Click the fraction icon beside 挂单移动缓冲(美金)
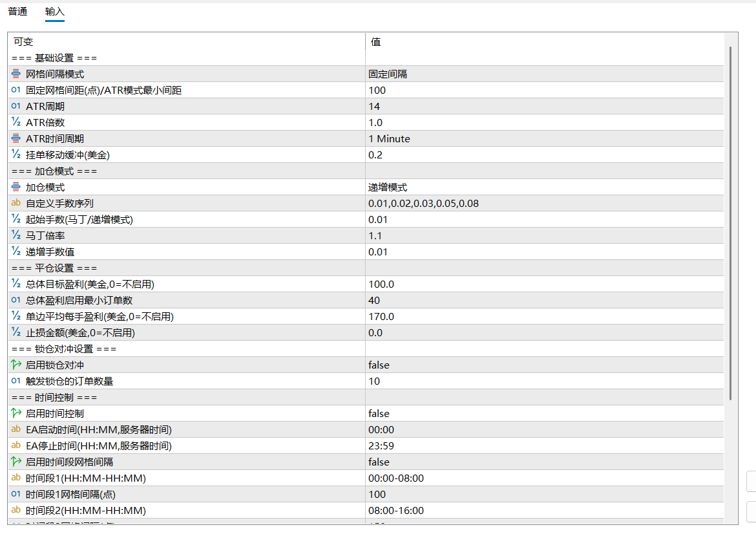Screen dimensions: 756x536 (x=16, y=155)
